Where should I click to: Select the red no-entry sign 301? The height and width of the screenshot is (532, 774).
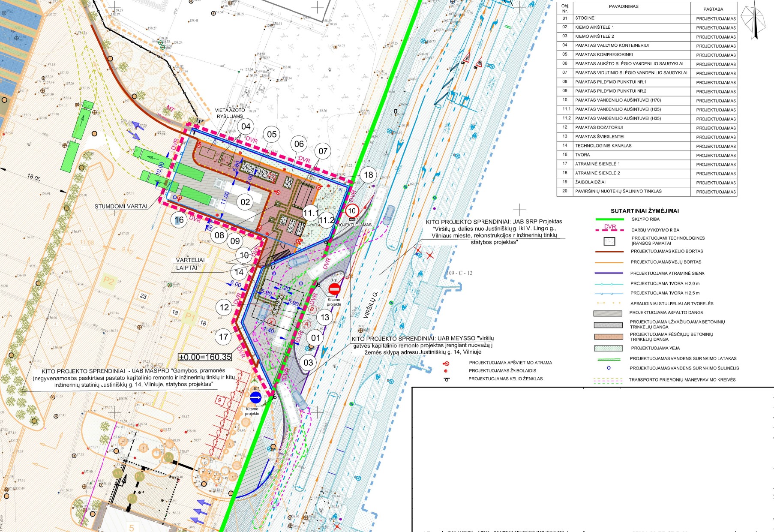coord(334,289)
